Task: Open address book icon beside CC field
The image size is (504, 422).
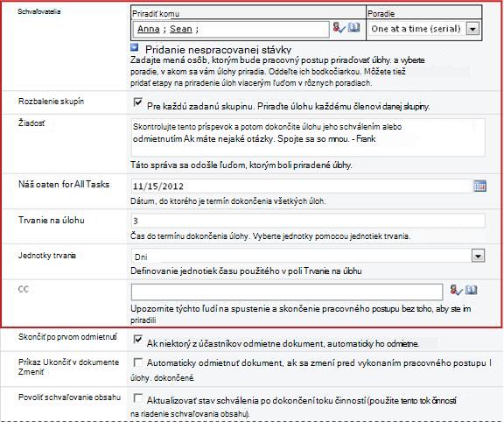Action: click(472, 290)
